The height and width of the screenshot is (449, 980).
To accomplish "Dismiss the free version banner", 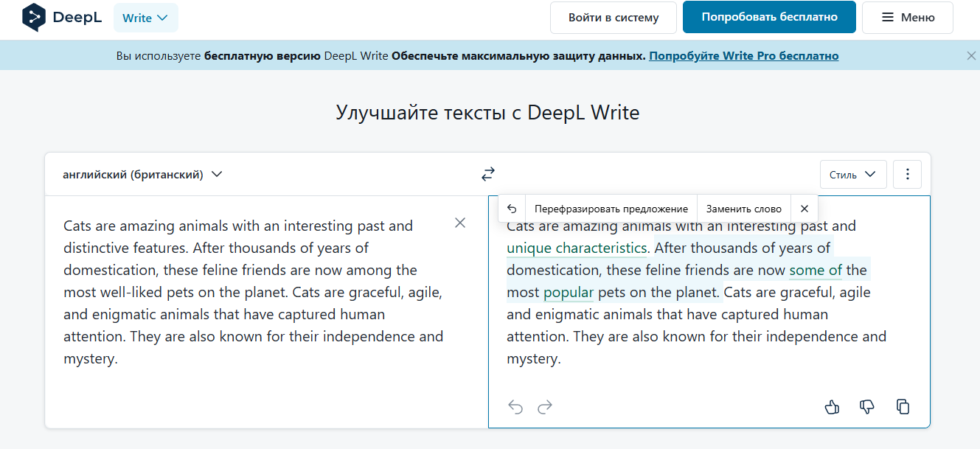I will [x=971, y=56].
